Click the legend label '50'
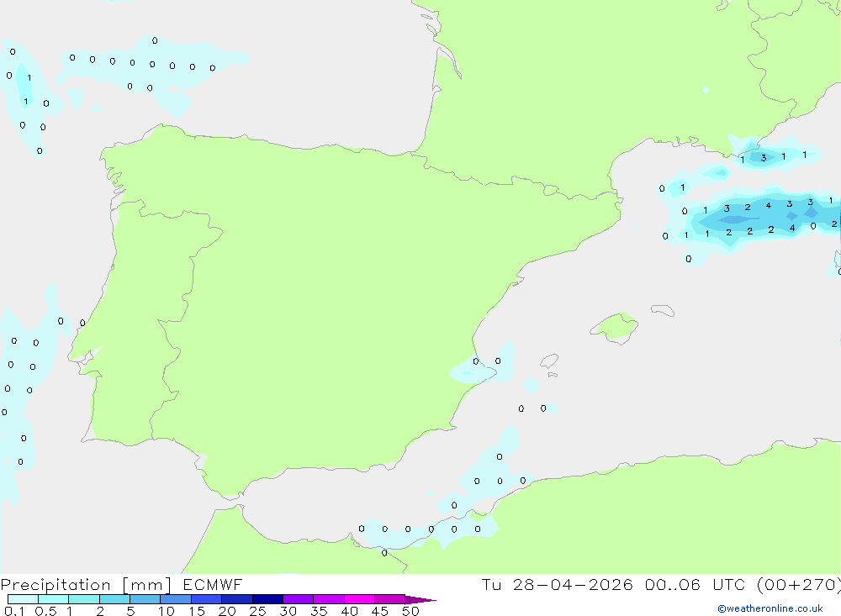841x616 pixels. coord(411,611)
